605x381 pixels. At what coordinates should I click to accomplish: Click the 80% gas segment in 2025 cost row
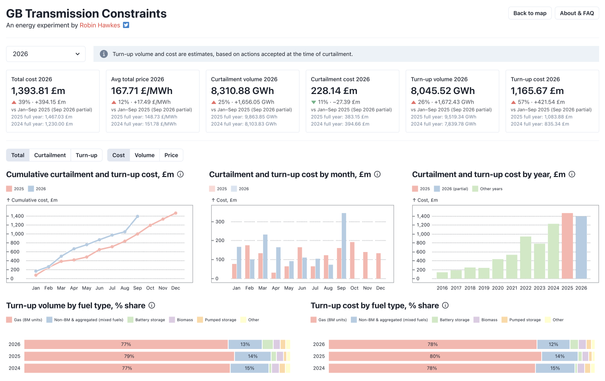[x=435, y=356]
